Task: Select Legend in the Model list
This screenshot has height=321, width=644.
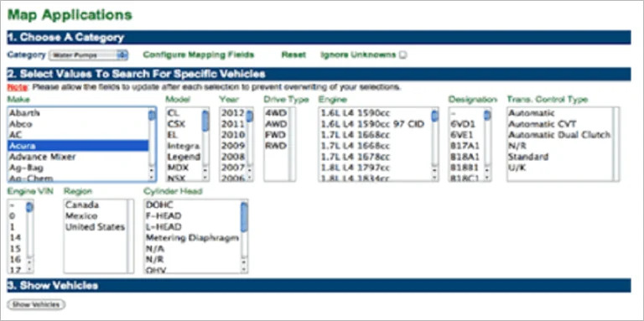Action: [x=184, y=157]
